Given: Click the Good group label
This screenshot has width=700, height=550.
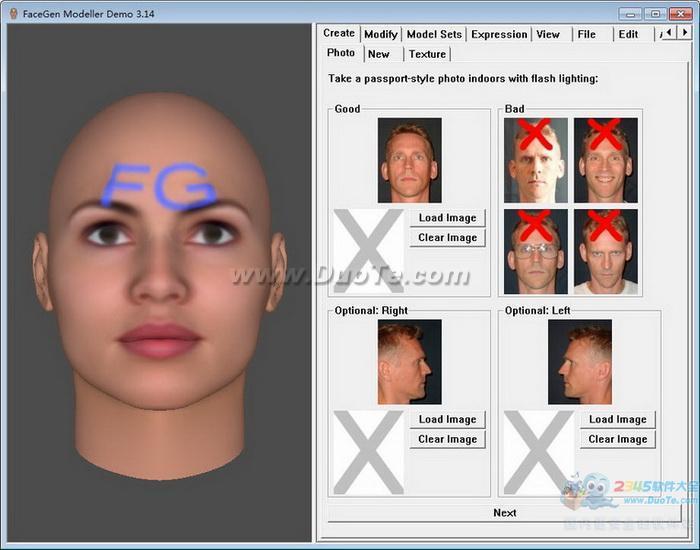Looking at the screenshot, I should pyautogui.click(x=347, y=109).
